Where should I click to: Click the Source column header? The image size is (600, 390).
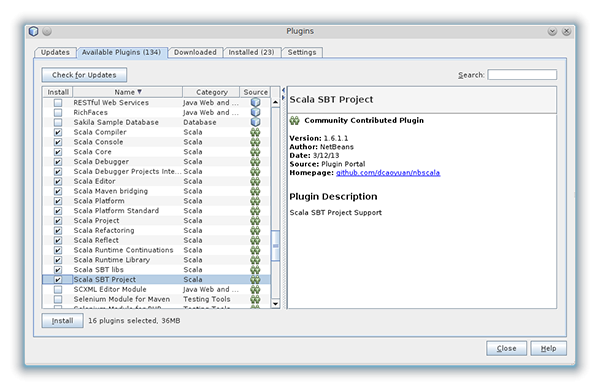tap(255, 92)
